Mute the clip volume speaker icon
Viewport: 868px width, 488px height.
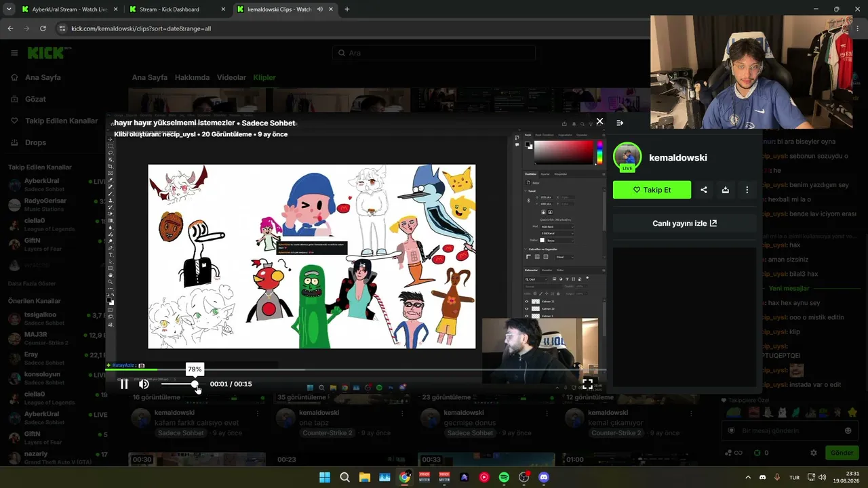(x=144, y=384)
